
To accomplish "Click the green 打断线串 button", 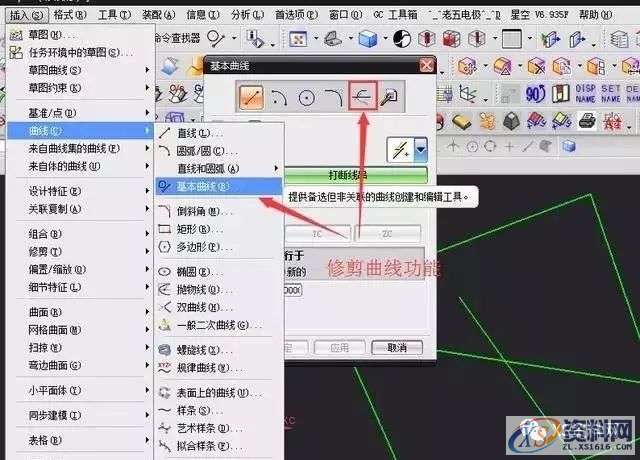I will [355, 175].
